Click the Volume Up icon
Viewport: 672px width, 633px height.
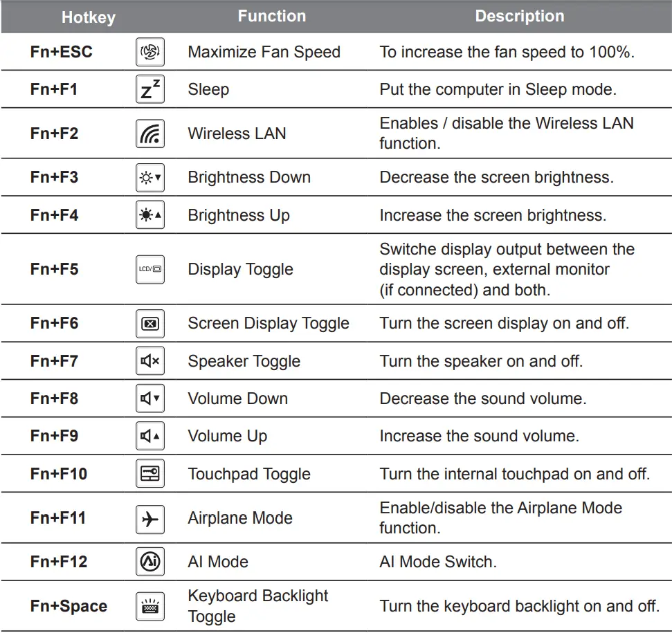pyautogui.click(x=149, y=436)
